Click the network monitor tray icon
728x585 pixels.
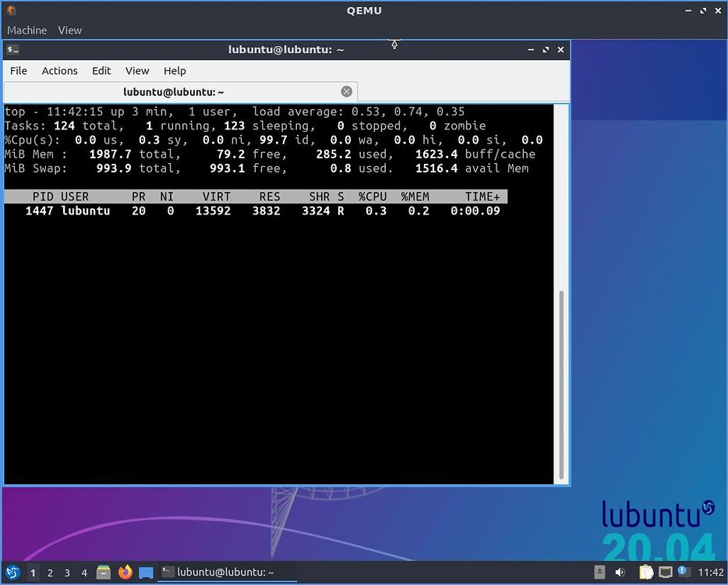(x=666, y=572)
